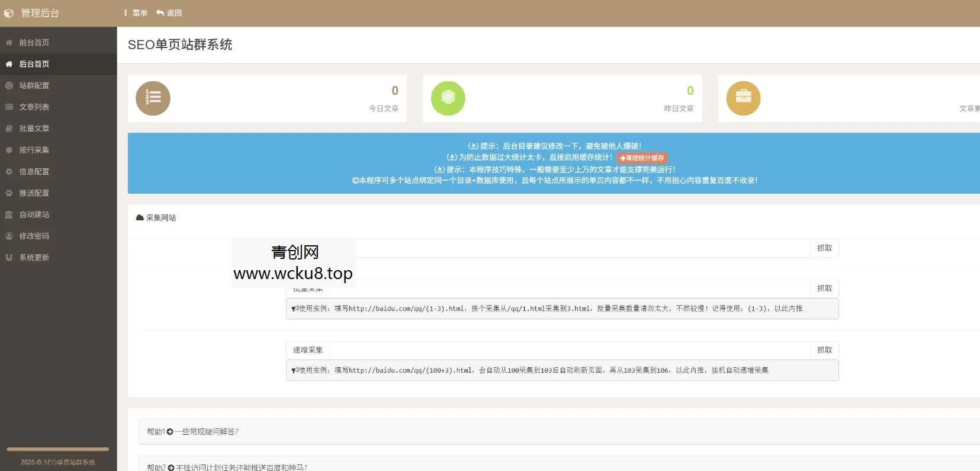
Task: Click the SEO单页站群系统 page heading
Action: pyautogui.click(x=180, y=45)
